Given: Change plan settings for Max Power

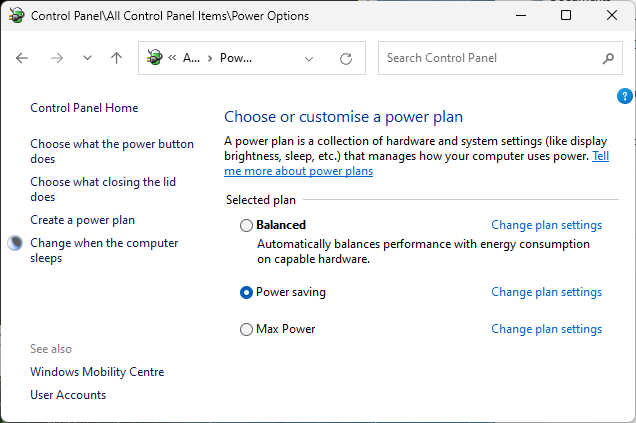Looking at the screenshot, I should coord(546,329).
